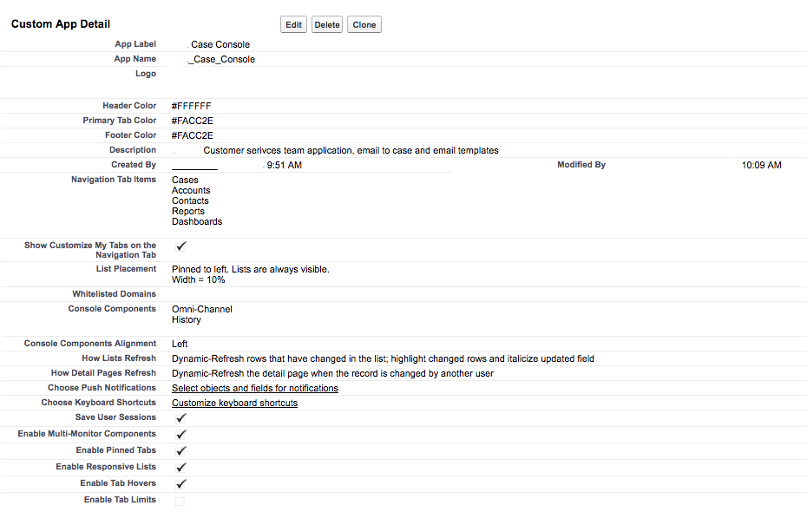Click the Save User Sessions checkmark
Screen dimensions: 807x532
pos(180,417)
